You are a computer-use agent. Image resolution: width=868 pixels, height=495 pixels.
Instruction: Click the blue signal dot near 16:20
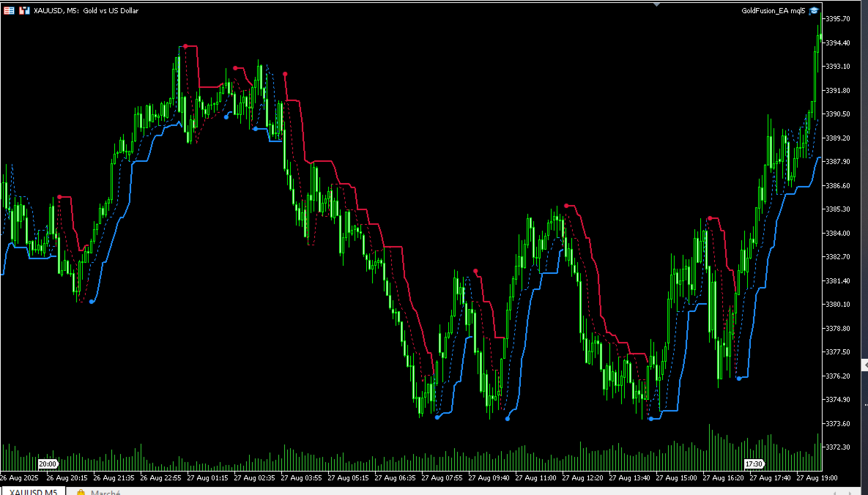(739, 378)
